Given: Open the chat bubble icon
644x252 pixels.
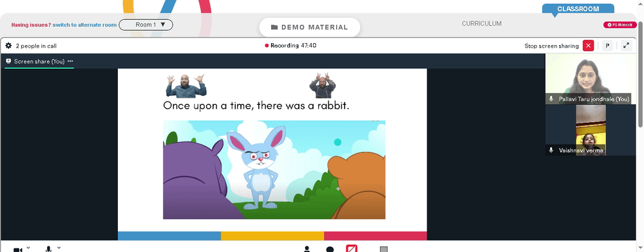Looking at the screenshot, I should click(x=329, y=249).
